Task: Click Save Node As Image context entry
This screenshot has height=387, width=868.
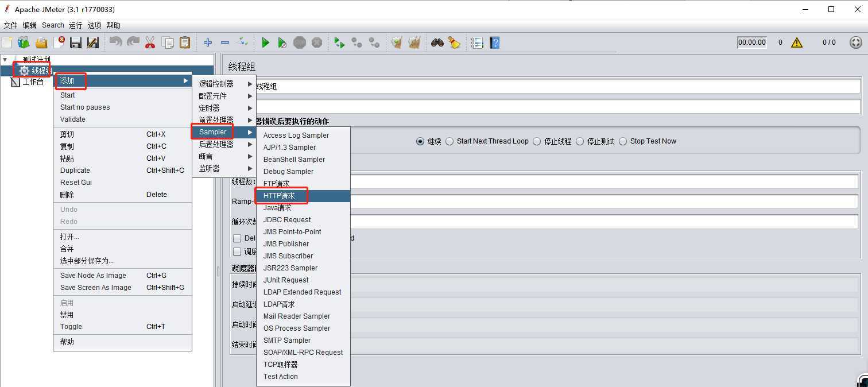Action: 122,276
